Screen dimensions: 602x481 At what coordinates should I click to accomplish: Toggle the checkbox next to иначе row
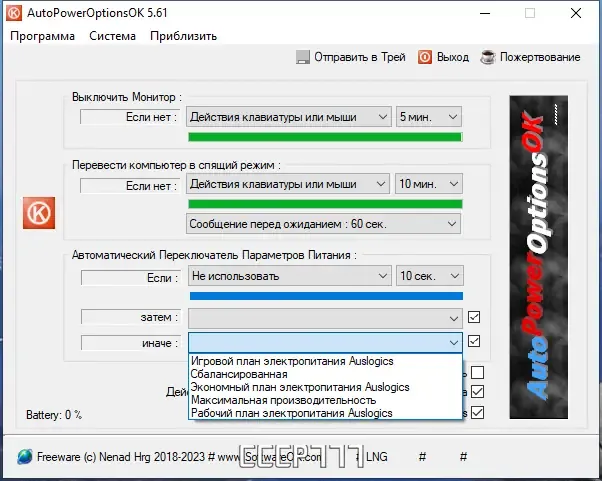tap(474, 341)
